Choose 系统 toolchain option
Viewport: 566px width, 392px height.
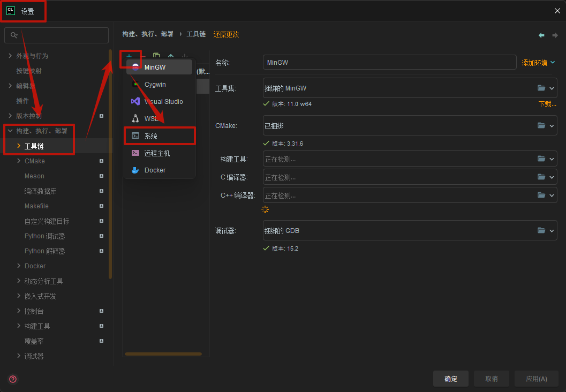tap(159, 135)
